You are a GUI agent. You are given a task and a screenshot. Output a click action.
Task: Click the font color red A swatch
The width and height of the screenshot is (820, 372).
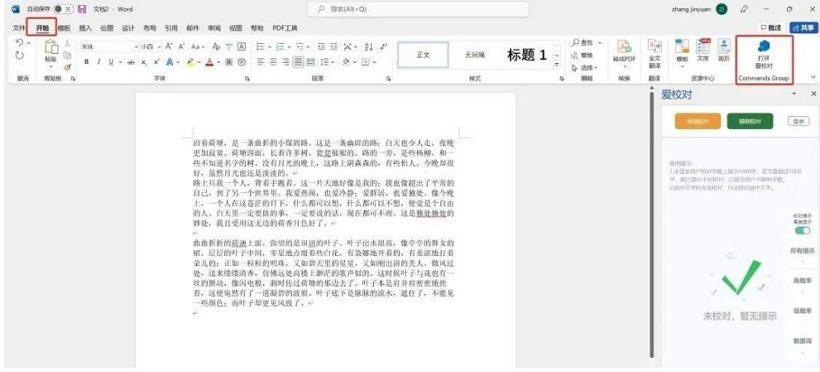point(209,62)
